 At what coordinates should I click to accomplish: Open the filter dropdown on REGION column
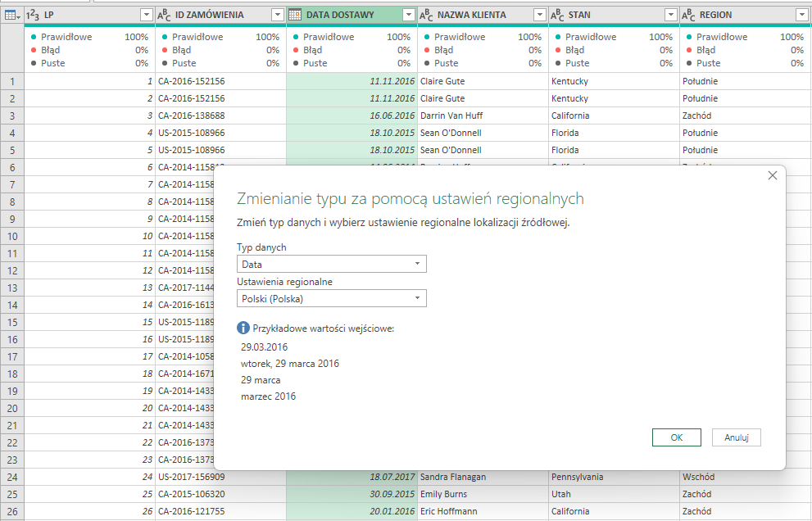(801, 14)
